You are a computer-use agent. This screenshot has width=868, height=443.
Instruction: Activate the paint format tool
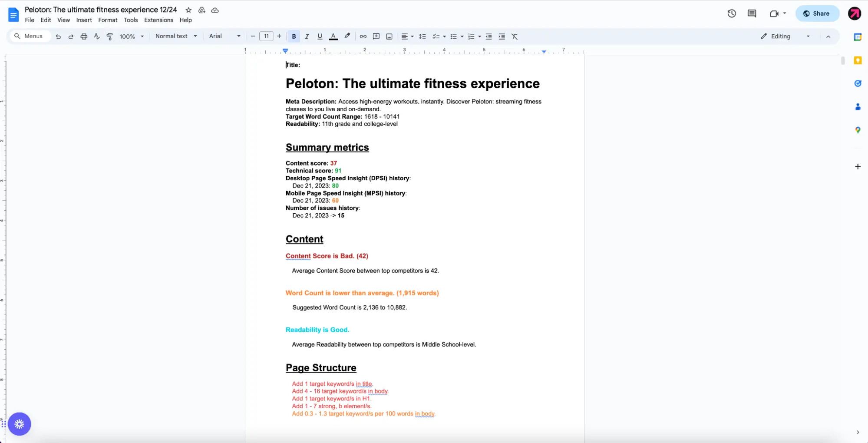coord(110,36)
